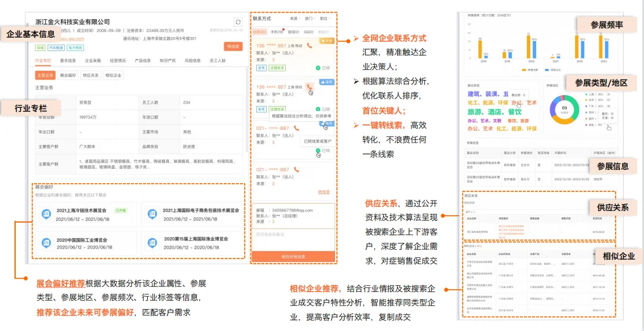Screen dimensions: 644x331
Task: Click the orange 转线索 button in company header
Action: point(233,47)
